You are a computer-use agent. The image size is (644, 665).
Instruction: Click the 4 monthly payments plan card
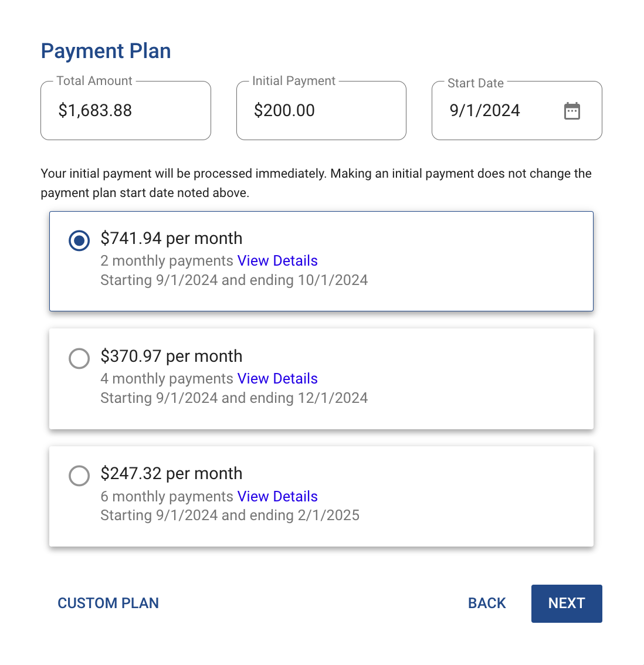tap(321, 379)
